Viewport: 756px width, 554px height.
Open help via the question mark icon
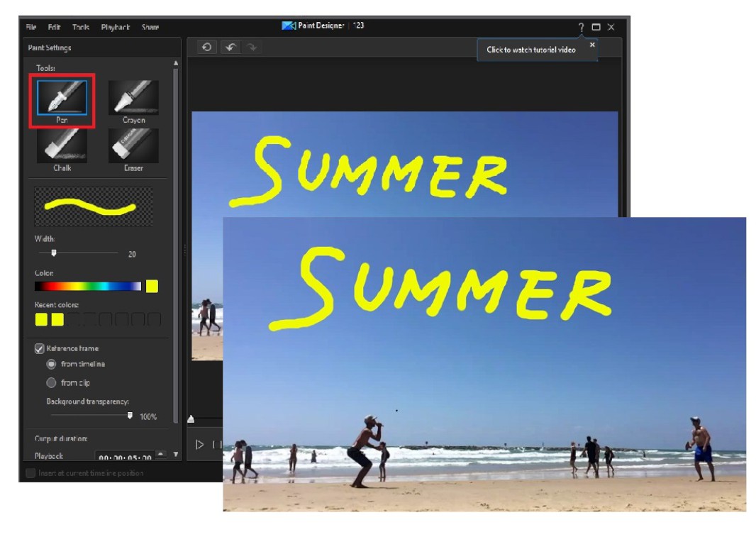581,27
